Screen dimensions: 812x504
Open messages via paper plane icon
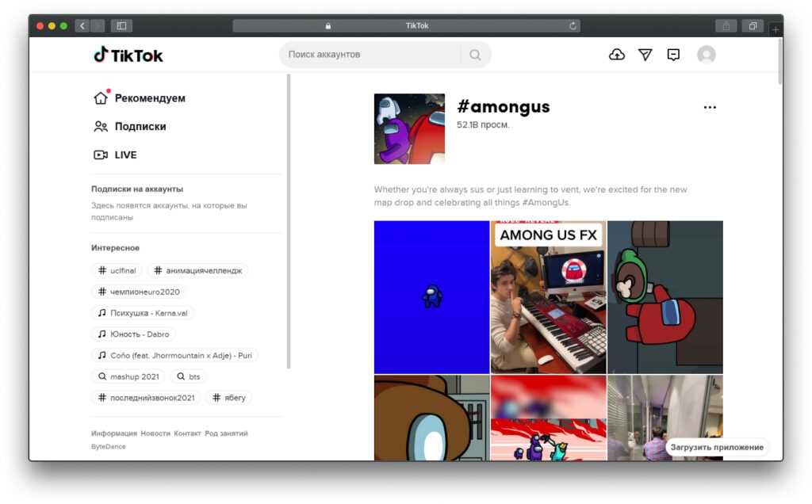(645, 55)
